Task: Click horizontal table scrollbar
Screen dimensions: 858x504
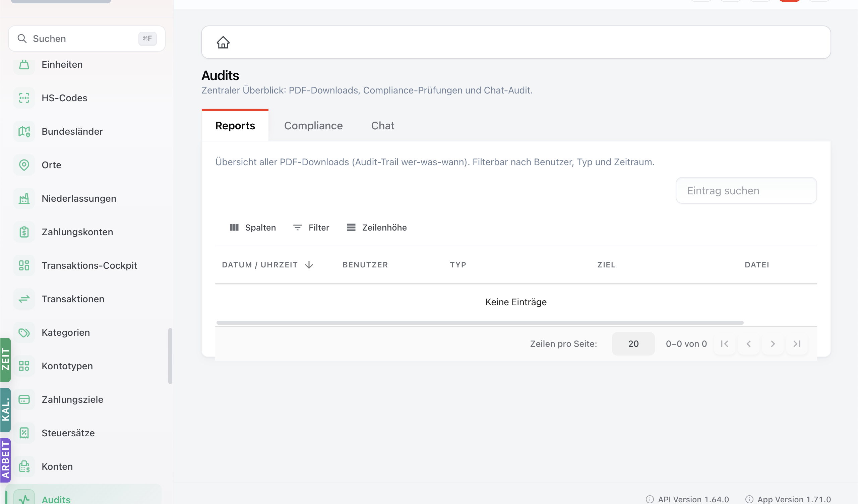Action: (x=480, y=322)
